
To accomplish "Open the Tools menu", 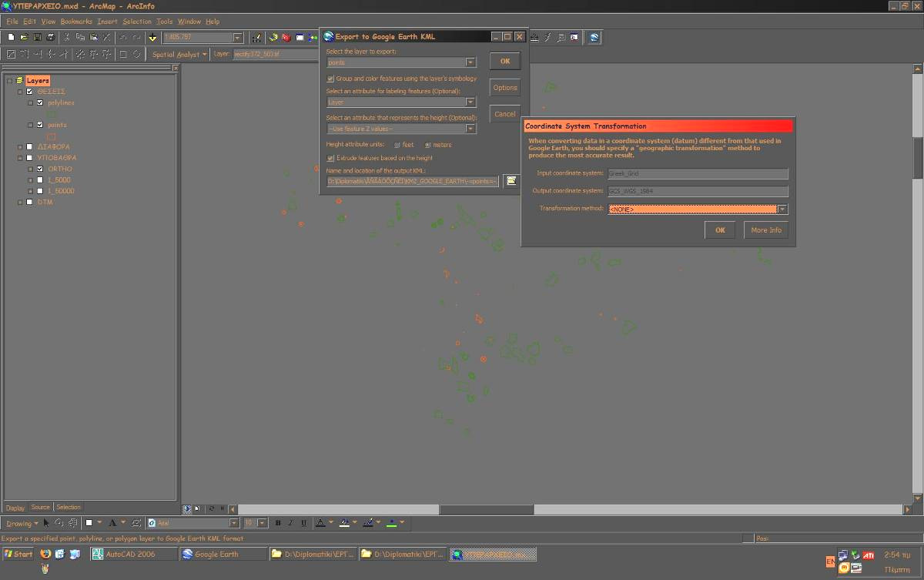I will [x=165, y=22].
